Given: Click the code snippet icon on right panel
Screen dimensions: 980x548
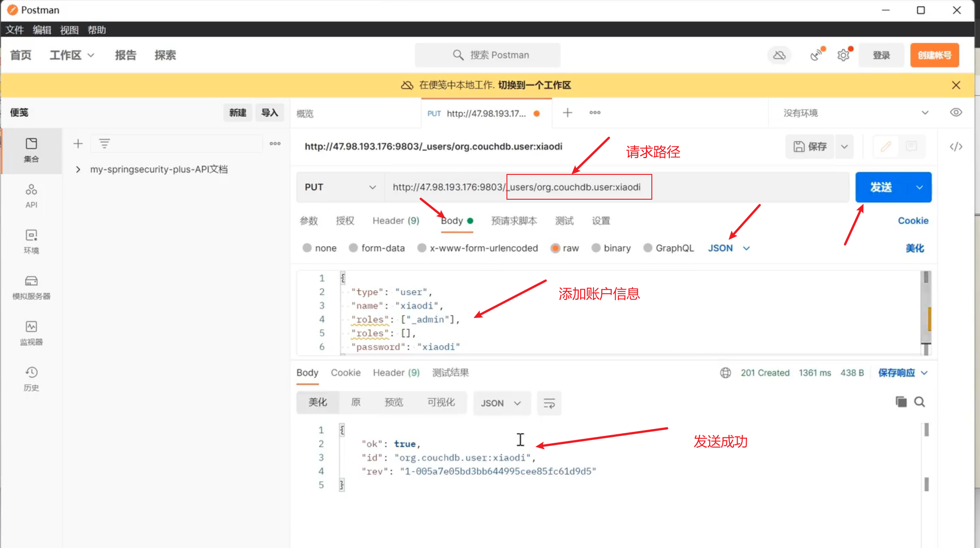Looking at the screenshot, I should 956,146.
